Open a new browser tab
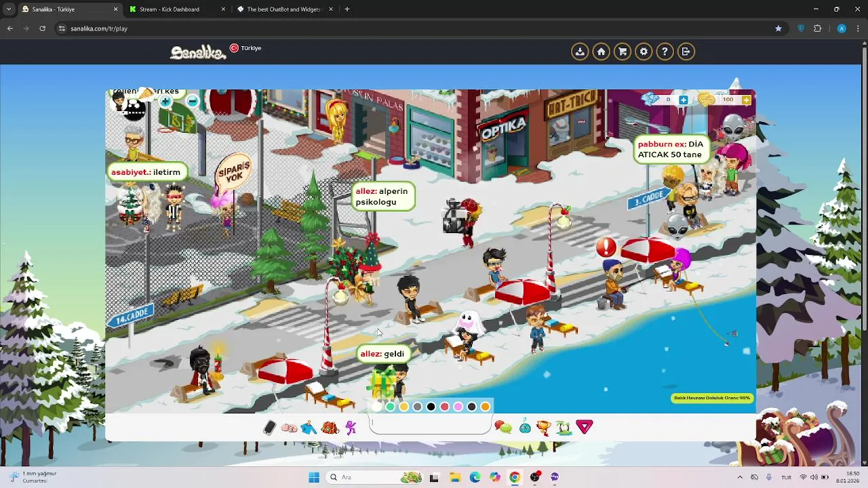This screenshot has height=488, width=868. tap(347, 9)
